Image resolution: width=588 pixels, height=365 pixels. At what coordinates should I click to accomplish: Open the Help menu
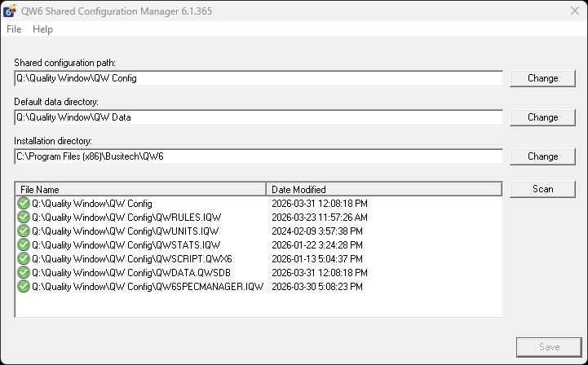pyautogui.click(x=42, y=29)
